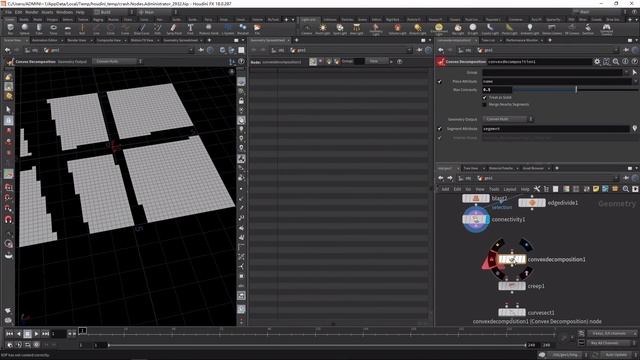Go back in the network editor

441,178
